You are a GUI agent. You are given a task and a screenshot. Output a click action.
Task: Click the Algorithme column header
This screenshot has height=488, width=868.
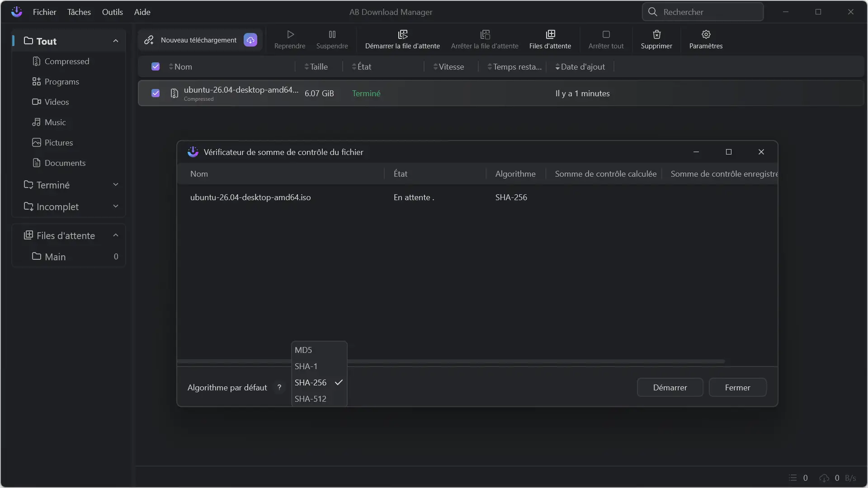pos(515,174)
